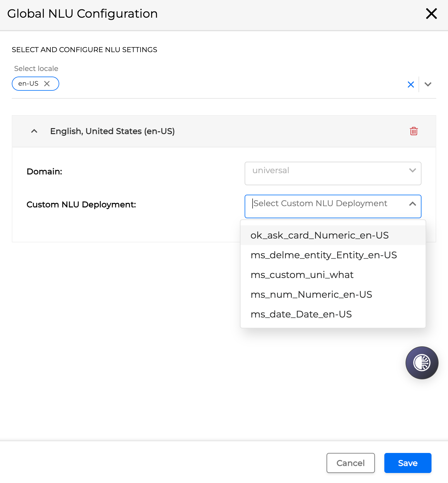This screenshot has width=448, height=483.
Task: Open the Select locale dropdown arrow
Action: (x=428, y=85)
